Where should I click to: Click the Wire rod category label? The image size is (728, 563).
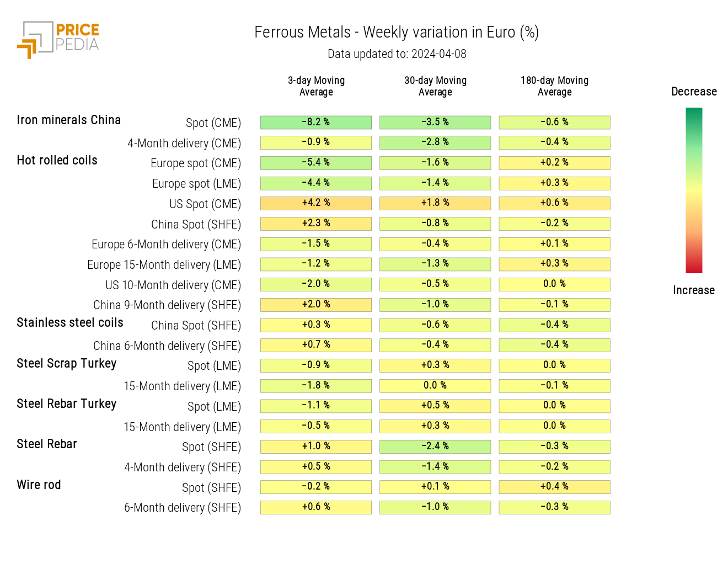point(39,485)
